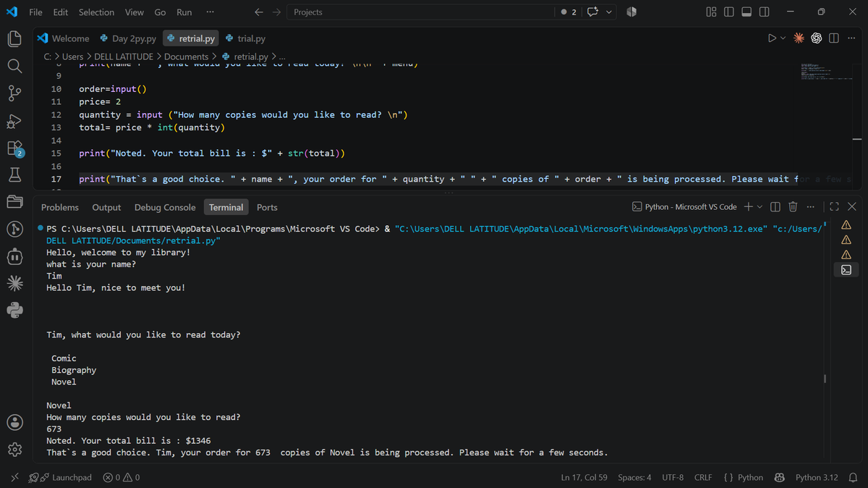Open the Go menu
Screen dimensions: 868x488
(x=160, y=12)
